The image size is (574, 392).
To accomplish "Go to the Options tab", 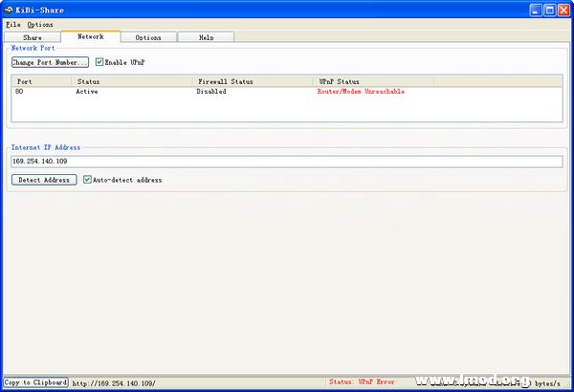I will click(x=148, y=37).
